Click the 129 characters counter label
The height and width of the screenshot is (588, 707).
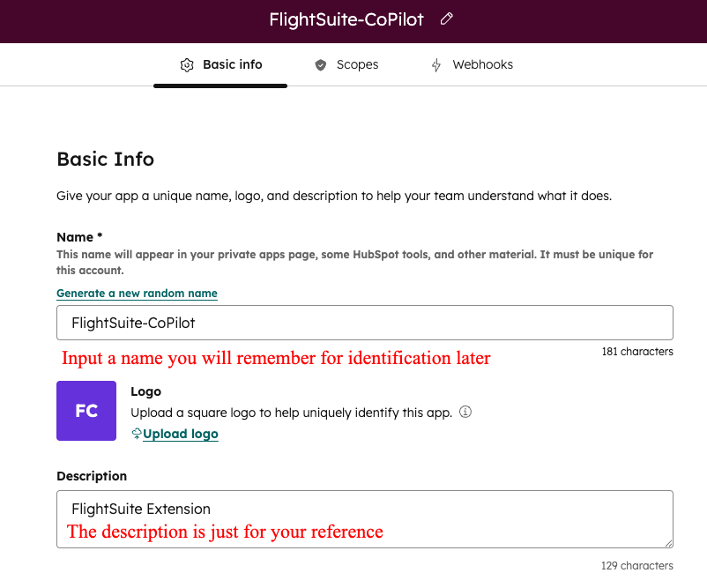pyautogui.click(x=636, y=565)
